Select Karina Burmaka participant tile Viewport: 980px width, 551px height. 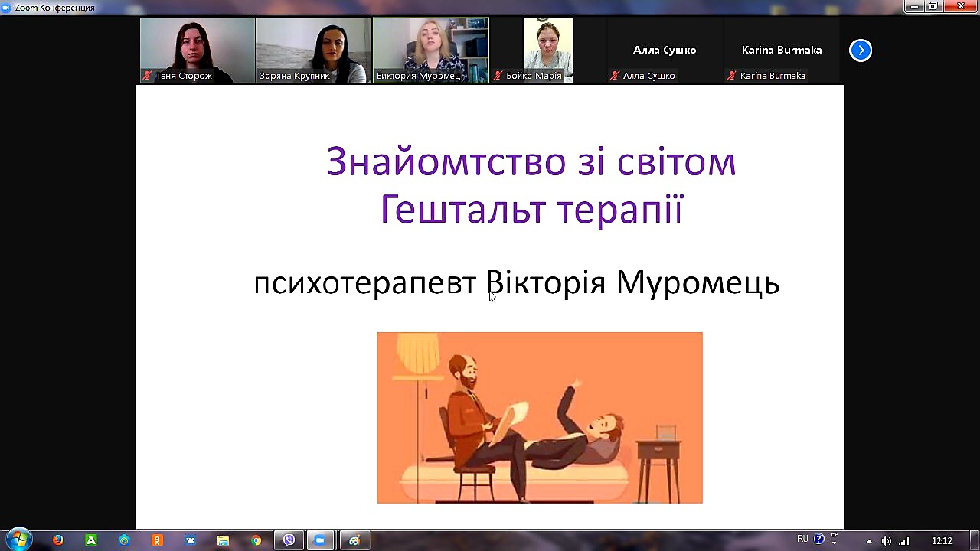click(782, 50)
